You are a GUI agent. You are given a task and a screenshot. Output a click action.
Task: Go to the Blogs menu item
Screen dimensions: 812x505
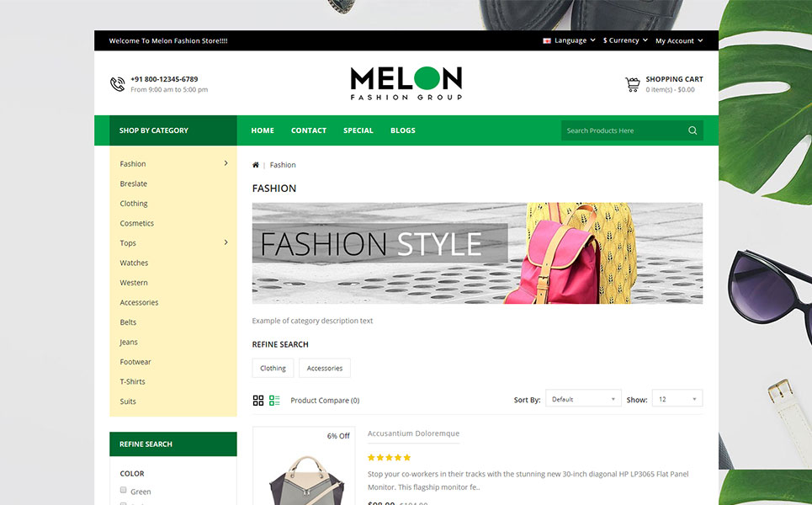[x=403, y=130]
